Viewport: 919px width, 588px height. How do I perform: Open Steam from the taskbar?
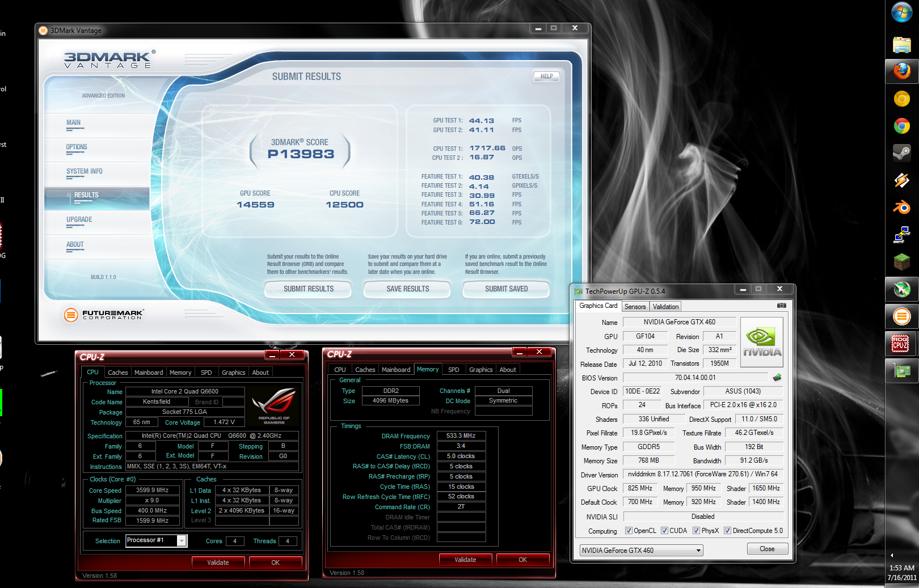[901, 153]
